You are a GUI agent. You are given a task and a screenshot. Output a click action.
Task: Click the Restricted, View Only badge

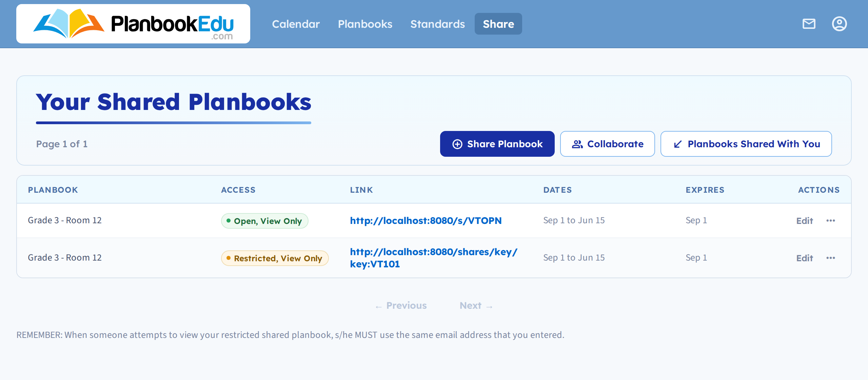(275, 258)
